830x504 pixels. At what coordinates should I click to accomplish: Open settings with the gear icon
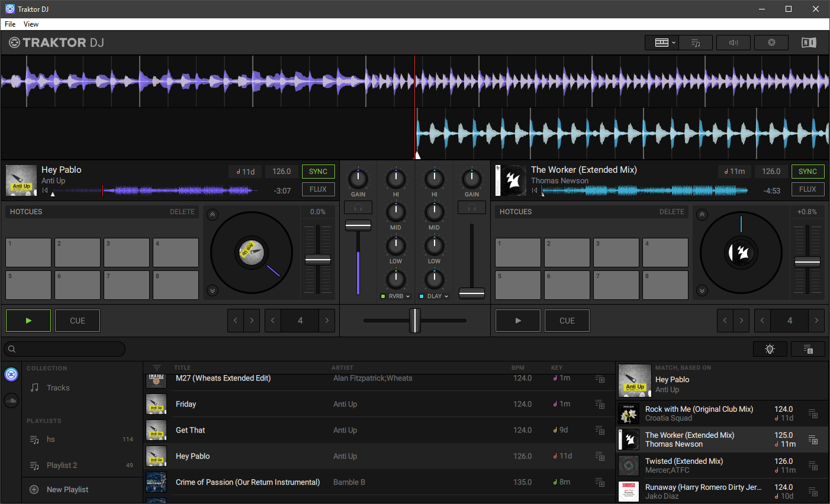[771, 43]
